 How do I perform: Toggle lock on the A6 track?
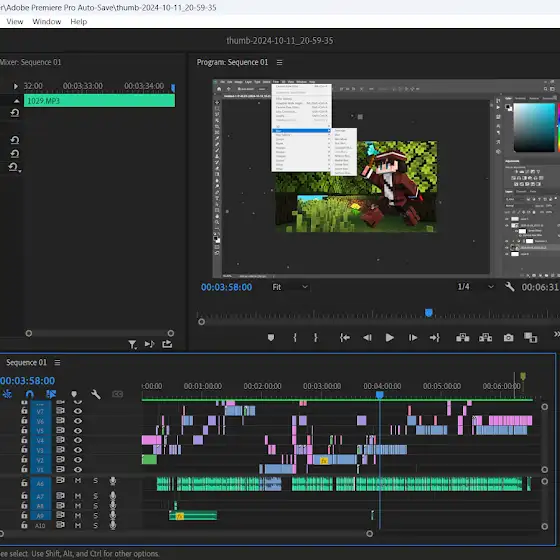pyautogui.click(x=24, y=483)
